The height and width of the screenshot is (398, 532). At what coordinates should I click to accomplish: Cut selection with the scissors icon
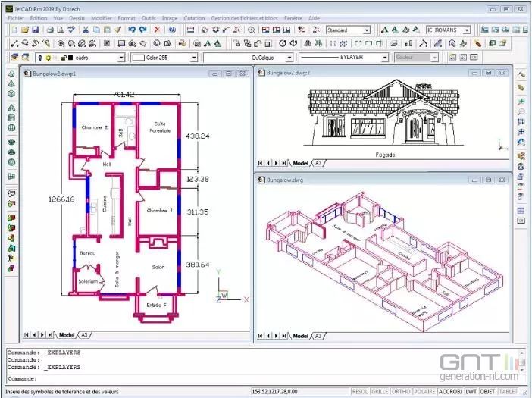(86, 30)
